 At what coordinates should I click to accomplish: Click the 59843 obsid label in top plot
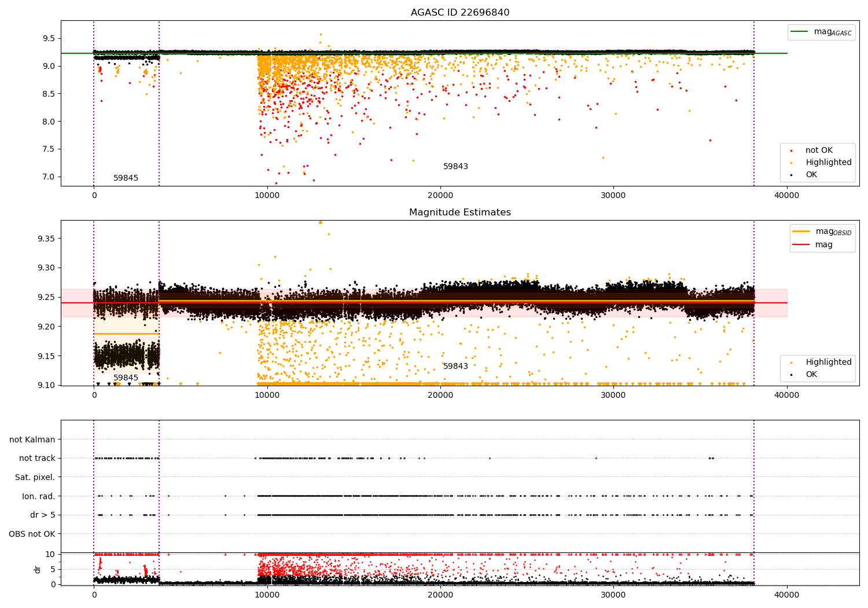click(x=455, y=167)
